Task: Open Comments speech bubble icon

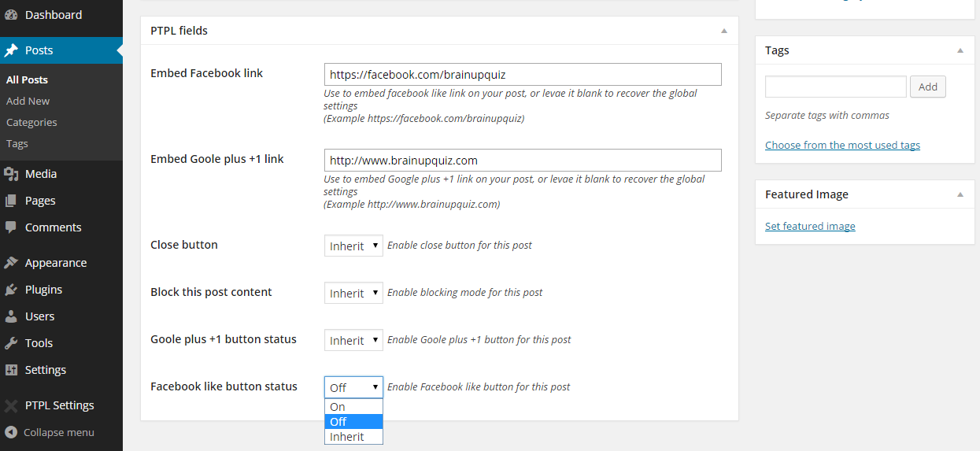Action: pos(11,227)
